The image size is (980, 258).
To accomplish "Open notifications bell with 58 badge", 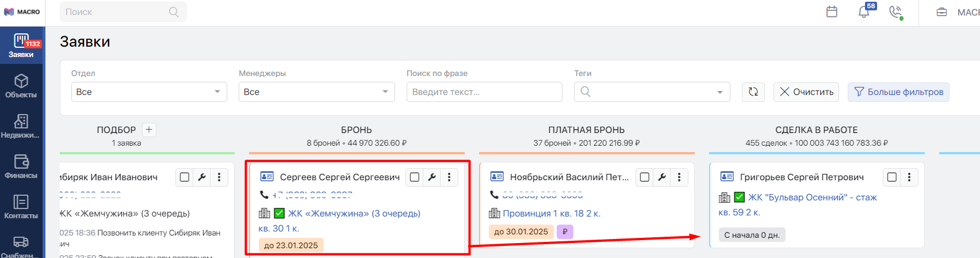I will [x=864, y=11].
